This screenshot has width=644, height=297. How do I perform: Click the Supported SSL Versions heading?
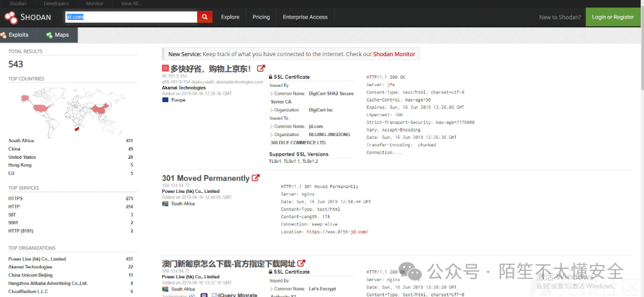pos(299,154)
